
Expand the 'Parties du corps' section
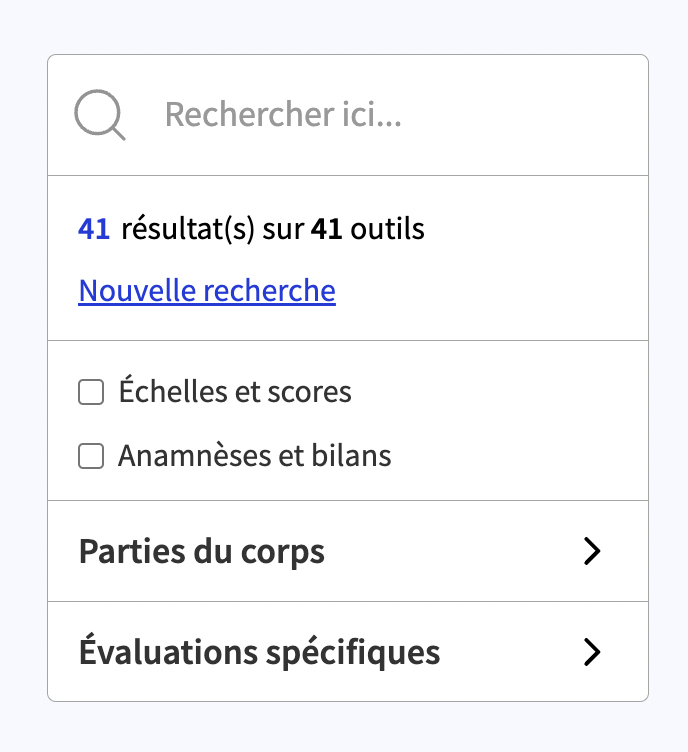[348, 551]
